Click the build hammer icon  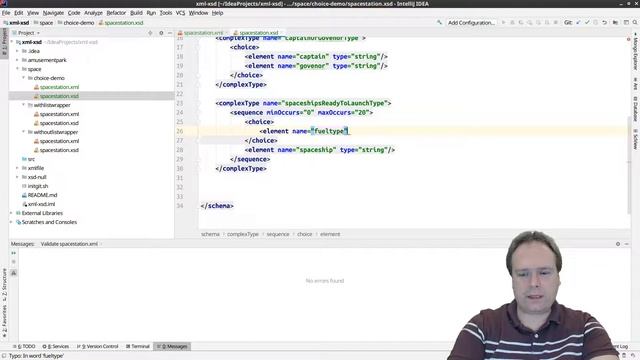[439, 22]
